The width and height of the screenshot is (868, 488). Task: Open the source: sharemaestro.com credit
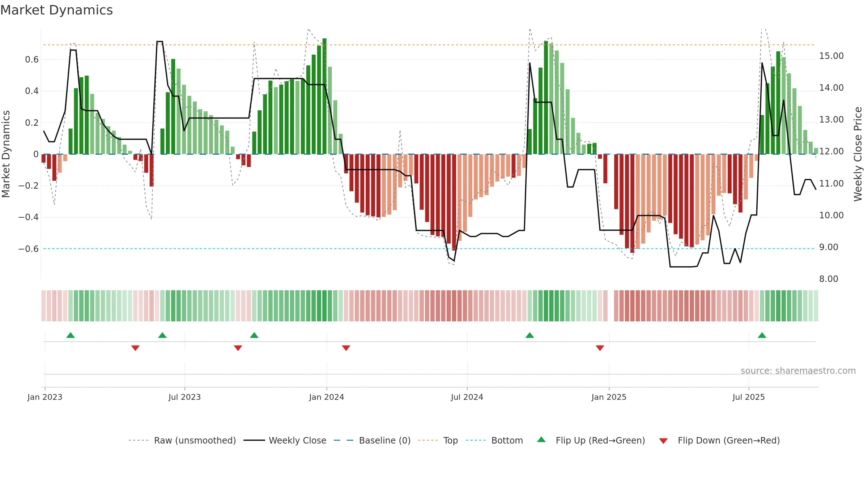pyautogui.click(x=798, y=371)
